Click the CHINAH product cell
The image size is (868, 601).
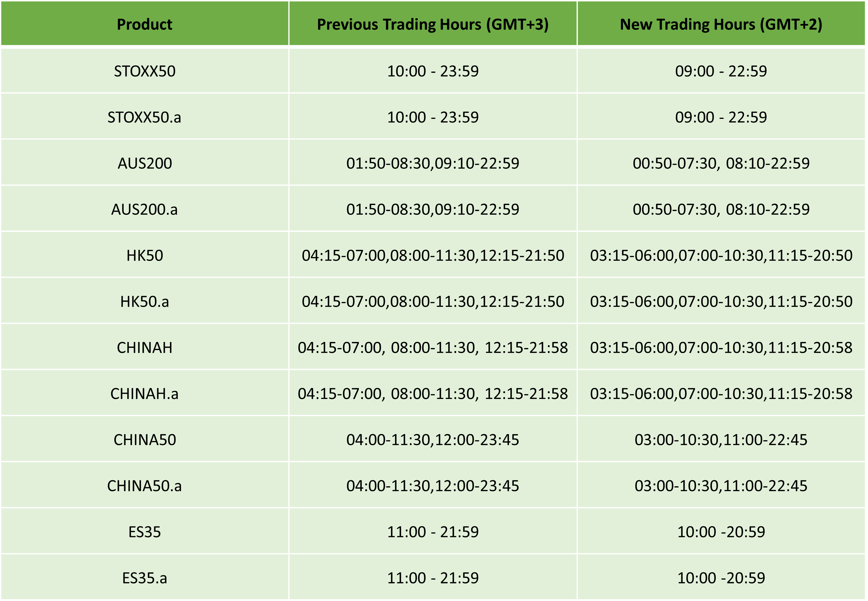pos(145,348)
